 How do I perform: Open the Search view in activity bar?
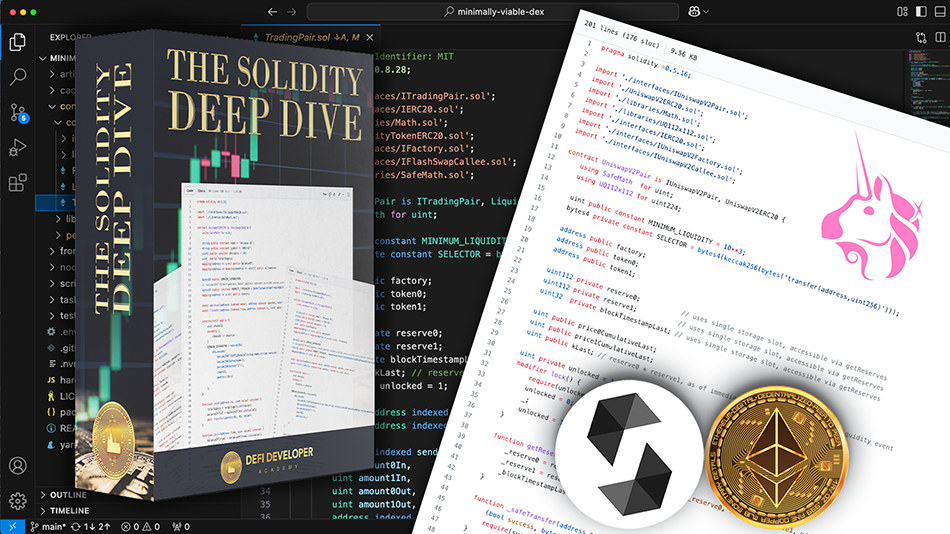[x=18, y=77]
